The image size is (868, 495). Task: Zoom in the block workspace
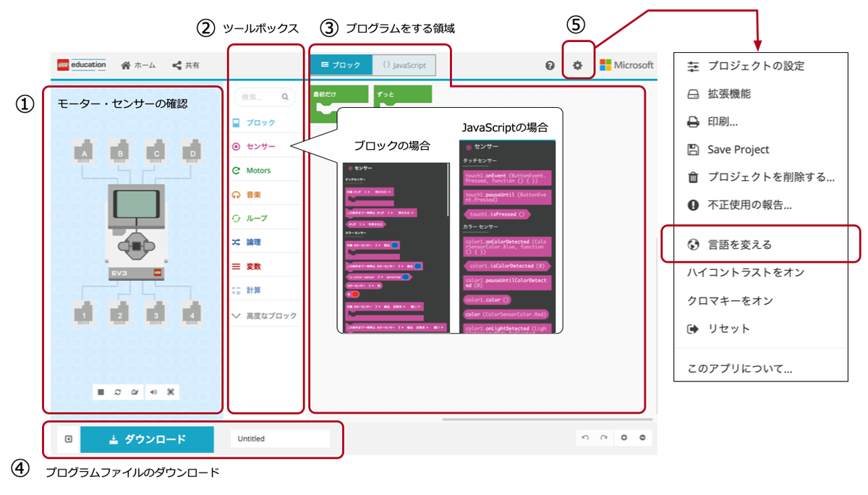pos(624,438)
